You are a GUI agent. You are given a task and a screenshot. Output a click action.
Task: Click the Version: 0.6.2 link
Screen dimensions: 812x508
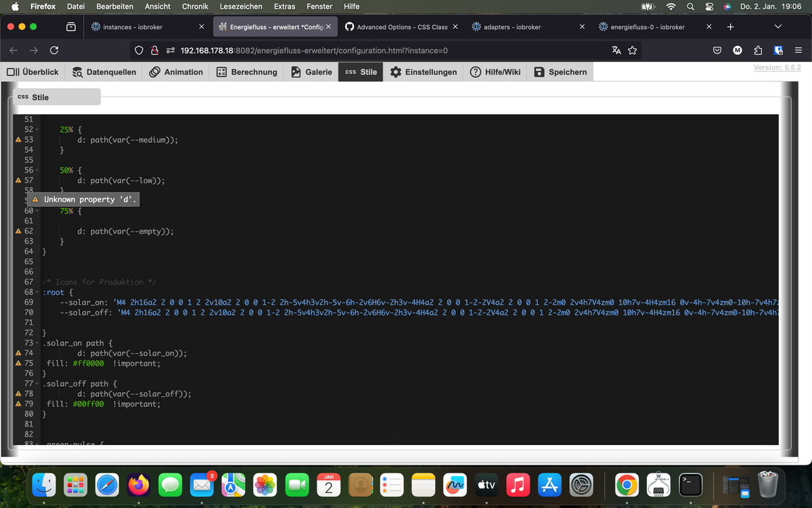777,68
